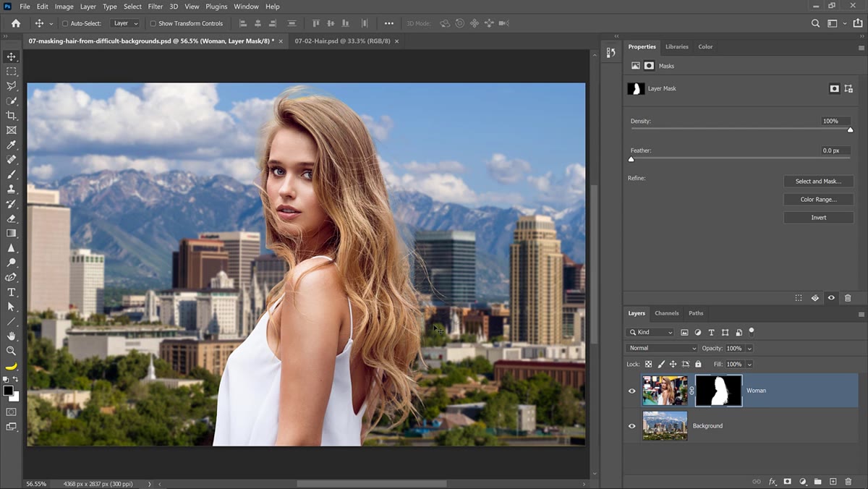Click the Color Range button
Viewport: 868px width, 489px height.
point(818,200)
